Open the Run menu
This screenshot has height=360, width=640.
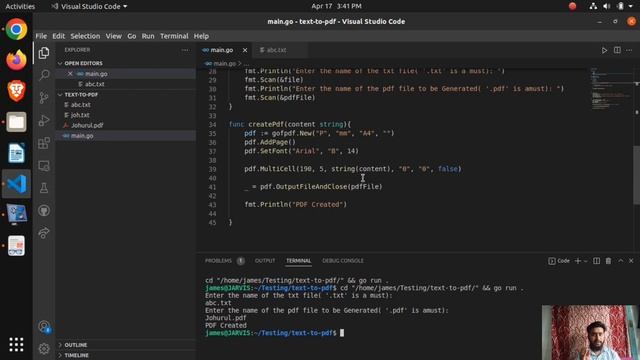[x=148, y=36]
